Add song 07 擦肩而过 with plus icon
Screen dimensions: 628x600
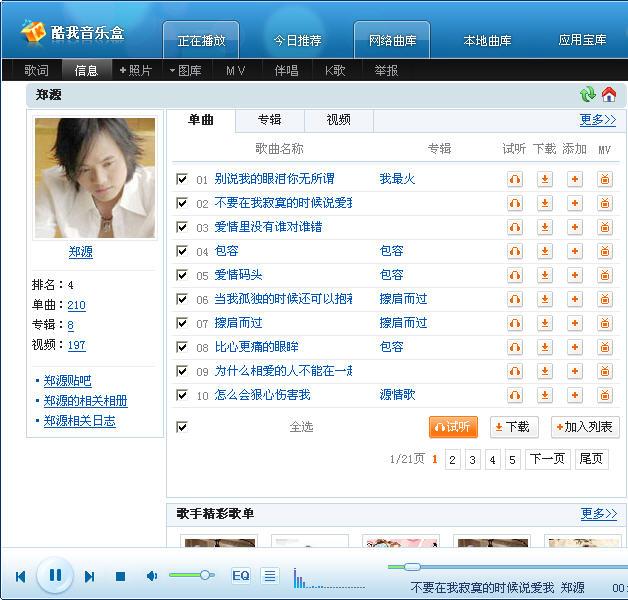pyautogui.click(x=575, y=323)
